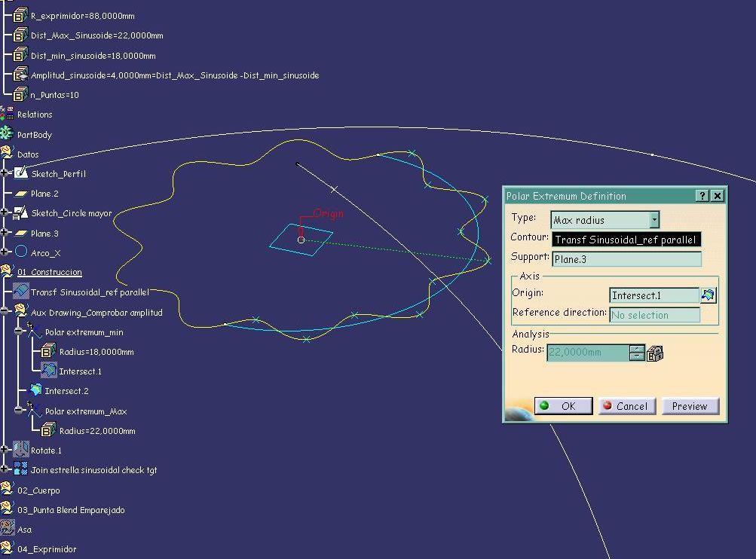
Task: Expand the Arco_X tree node
Action: (5, 252)
